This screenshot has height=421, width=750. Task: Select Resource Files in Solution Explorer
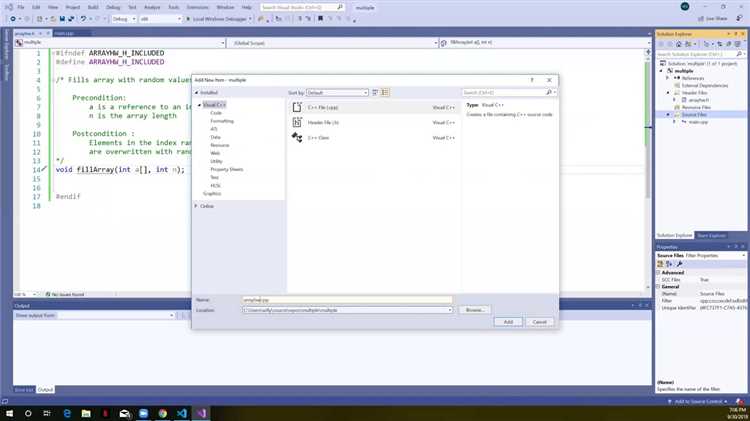pos(696,108)
